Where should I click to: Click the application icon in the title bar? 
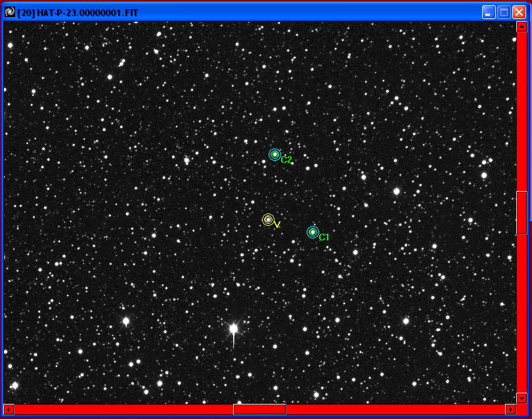pos(10,12)
